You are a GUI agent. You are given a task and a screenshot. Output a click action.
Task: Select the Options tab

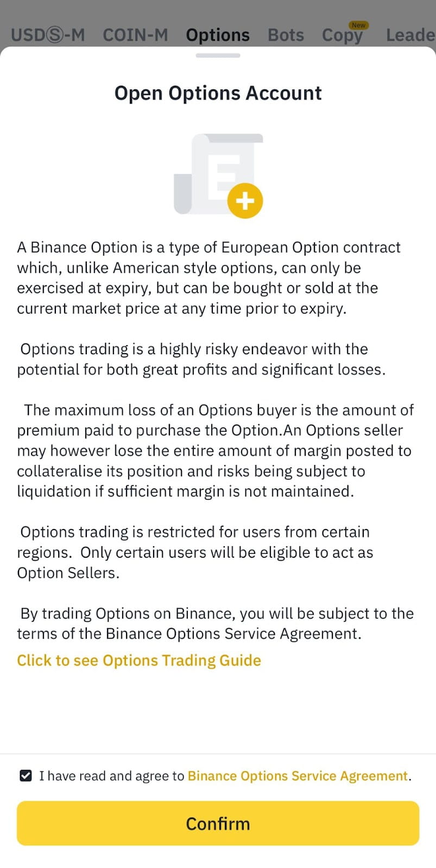[218, 35]
